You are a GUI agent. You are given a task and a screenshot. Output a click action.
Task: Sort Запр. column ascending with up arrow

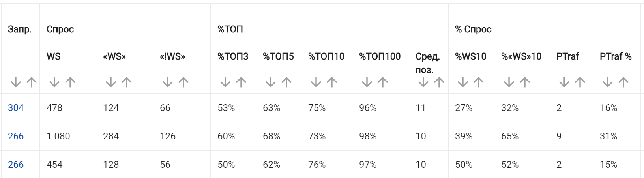[x=32, y=82]
